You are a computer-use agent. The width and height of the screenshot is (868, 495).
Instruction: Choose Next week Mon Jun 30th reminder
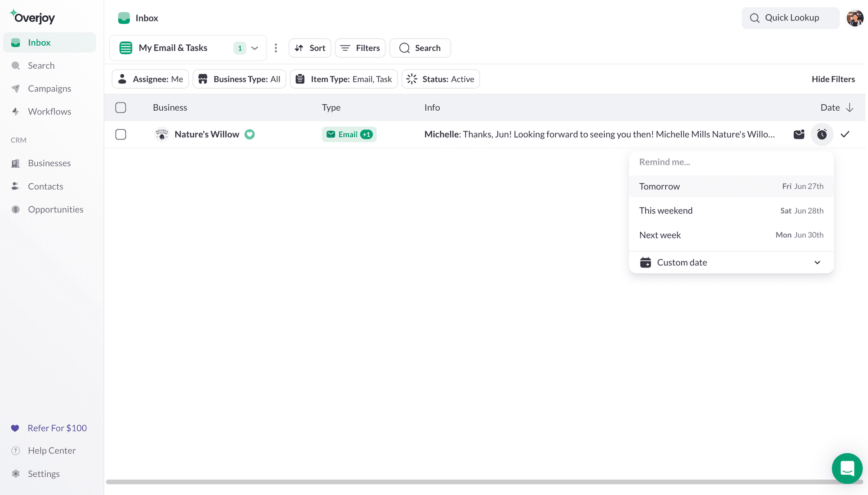click(731, 235)
